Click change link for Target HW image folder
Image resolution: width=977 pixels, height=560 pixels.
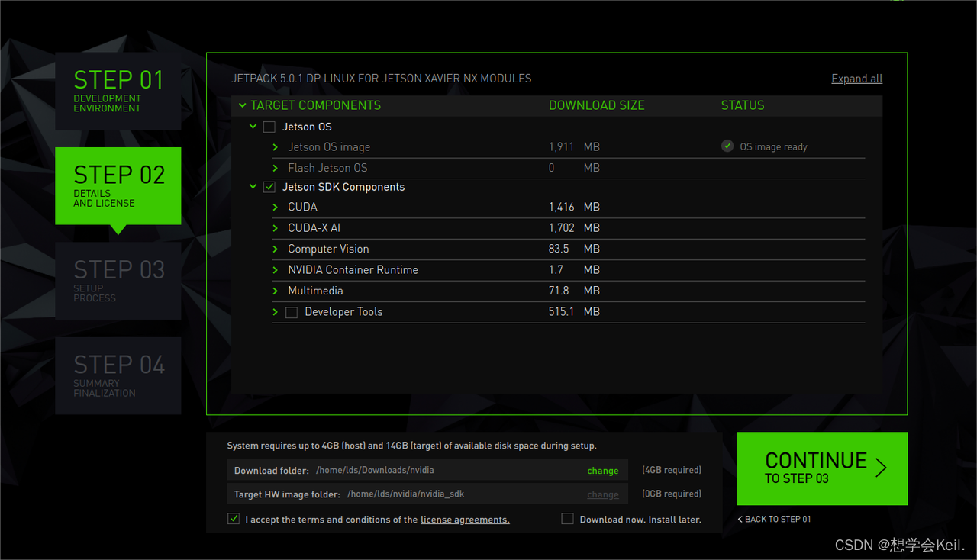[x=603, y=494]
